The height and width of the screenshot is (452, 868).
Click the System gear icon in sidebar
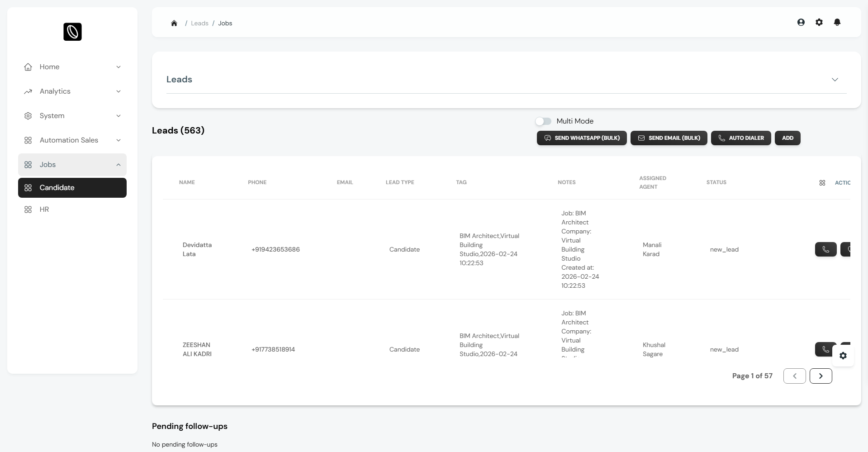[x=28, y=116]
